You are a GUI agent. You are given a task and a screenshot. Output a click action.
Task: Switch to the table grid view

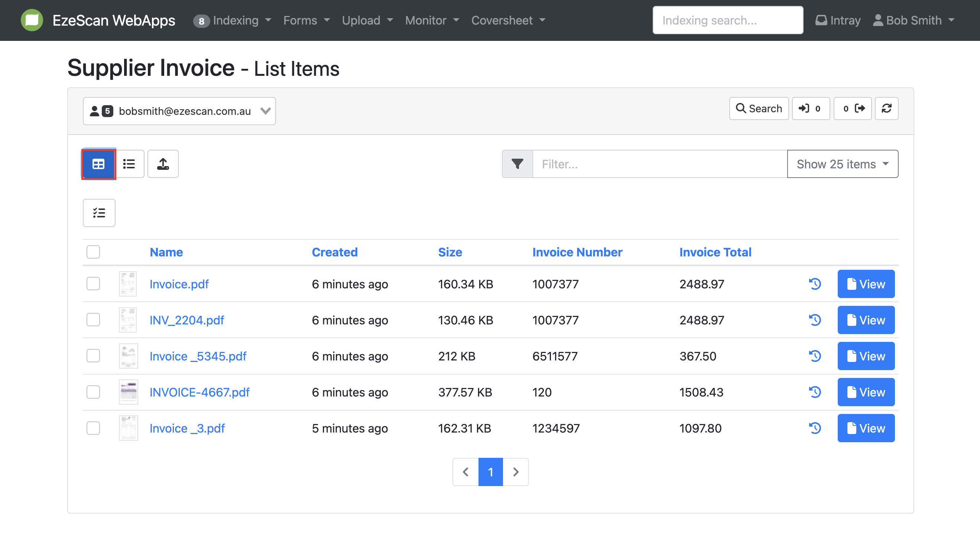tap(98, 164)
